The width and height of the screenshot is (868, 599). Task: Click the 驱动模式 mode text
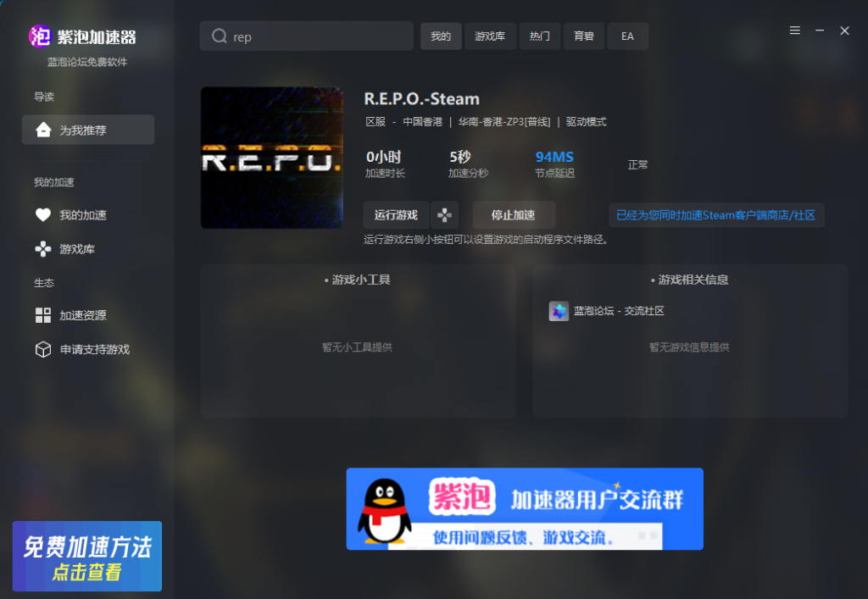click(x=586, y=122)
